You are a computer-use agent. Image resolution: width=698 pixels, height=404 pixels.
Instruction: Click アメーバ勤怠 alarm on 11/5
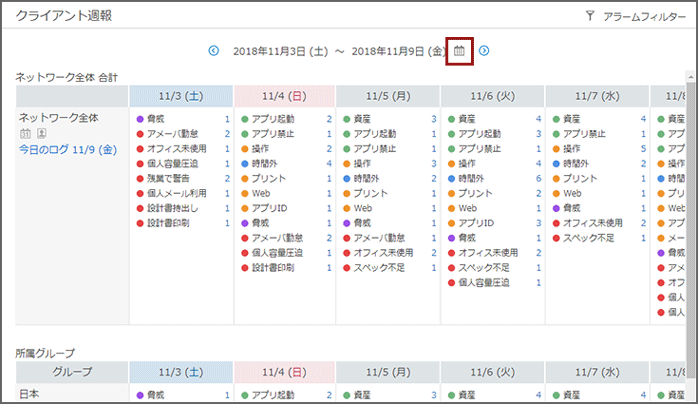point(379,238)
